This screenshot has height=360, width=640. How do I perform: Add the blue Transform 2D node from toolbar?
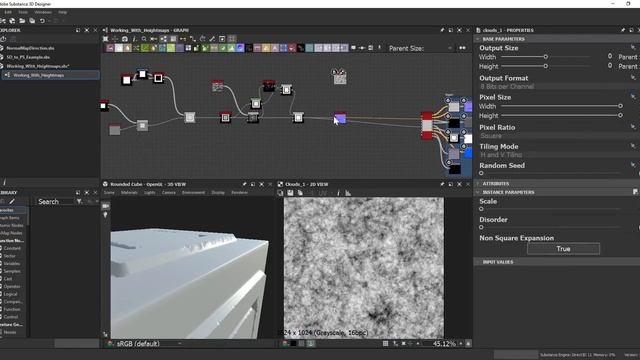click(x=283, y=48)
